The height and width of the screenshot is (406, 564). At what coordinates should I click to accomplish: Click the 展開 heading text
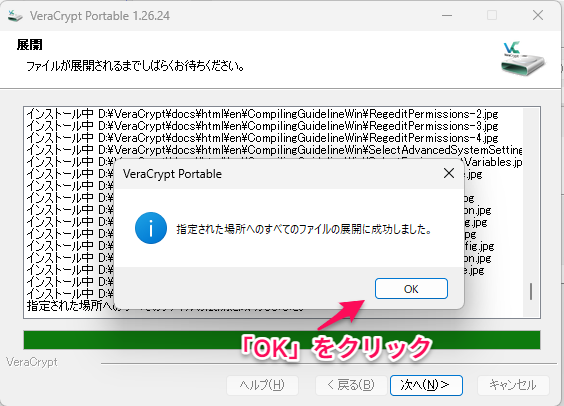coord(29,45)
